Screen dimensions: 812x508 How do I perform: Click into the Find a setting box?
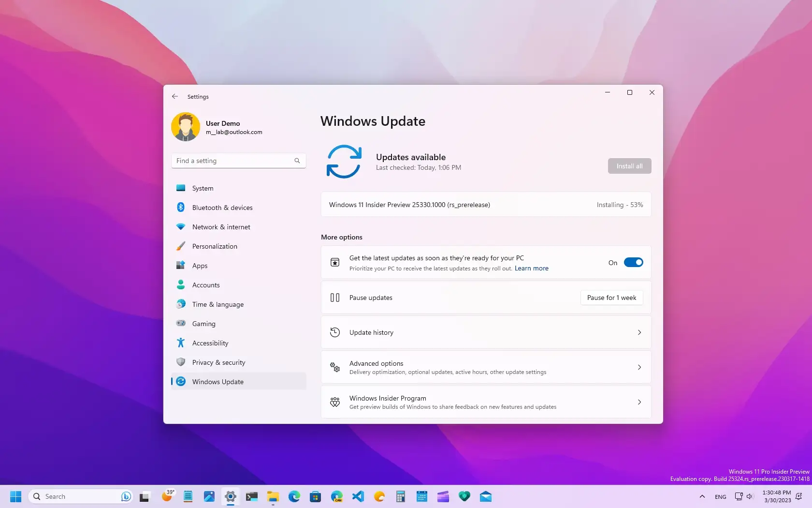click(239, 161)
